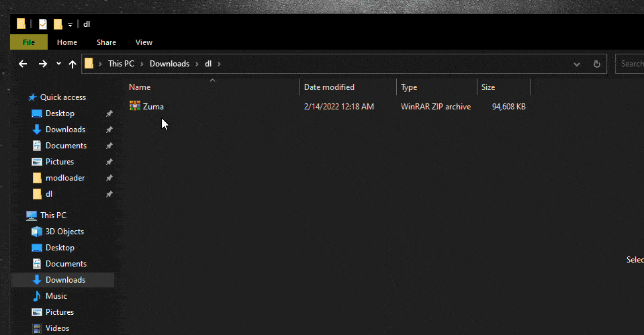Sort by Date modified column
Image resolution: width=644 pixels, height=335 pixels.
pyautogui.click(x=329, y=87)
